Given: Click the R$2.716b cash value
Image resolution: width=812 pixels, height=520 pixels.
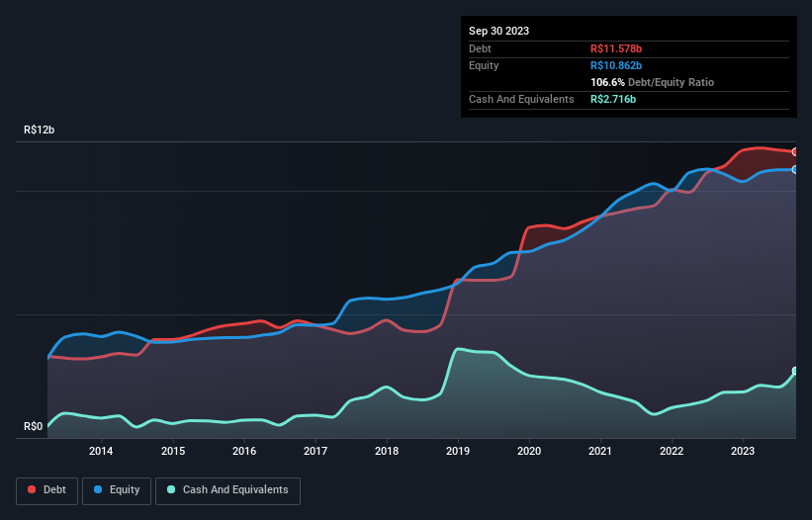Looking at the screenshot, I should [x=613, y=99].
